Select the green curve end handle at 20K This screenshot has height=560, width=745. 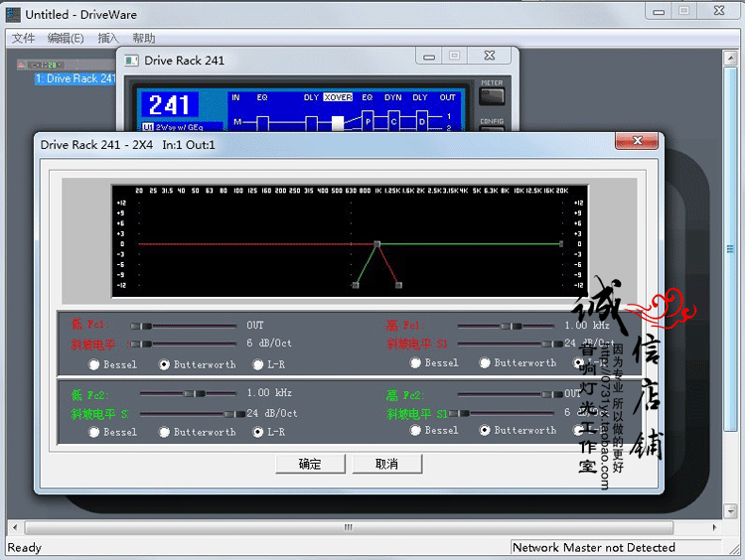(x=561, y=243)
